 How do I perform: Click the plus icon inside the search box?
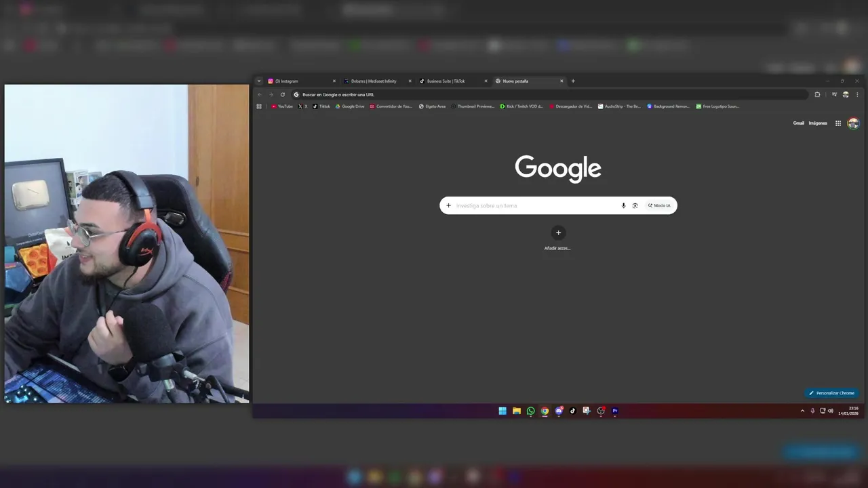tap(448, 205)
